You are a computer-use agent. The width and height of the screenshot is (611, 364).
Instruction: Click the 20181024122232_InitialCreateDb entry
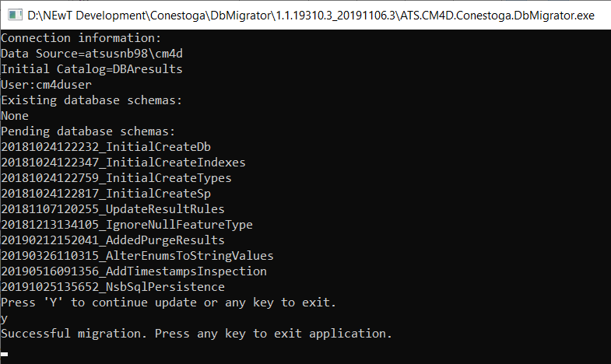106,147
